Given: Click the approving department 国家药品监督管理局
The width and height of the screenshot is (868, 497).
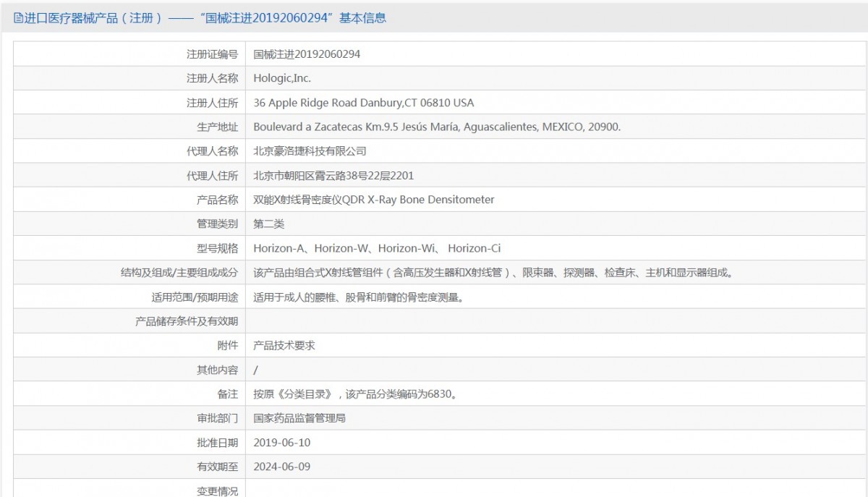Looking at the screenshot, I should (x=299, y=418).
